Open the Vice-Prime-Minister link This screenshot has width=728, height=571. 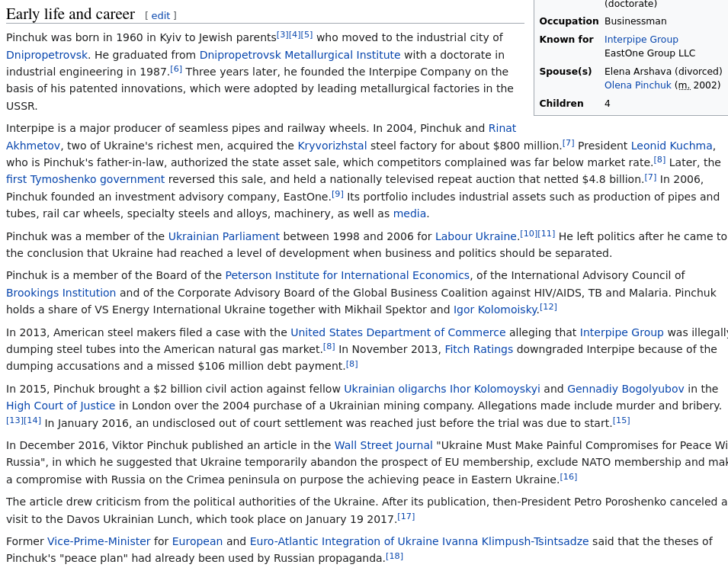point(99,541)
